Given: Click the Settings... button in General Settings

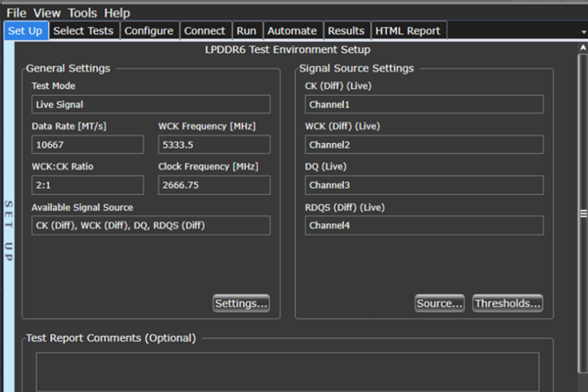Looking at the screenshot, I should [x=241, y=304].
